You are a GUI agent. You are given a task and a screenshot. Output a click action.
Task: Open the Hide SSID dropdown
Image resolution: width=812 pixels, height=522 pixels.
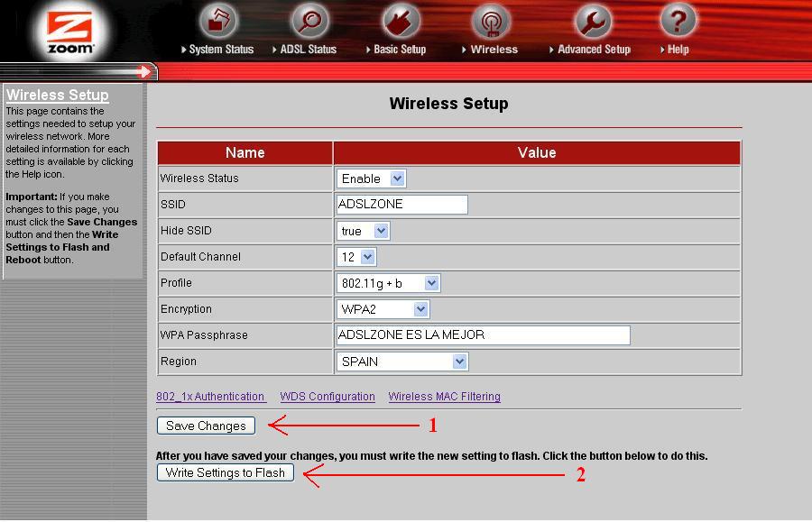[363, 231]
